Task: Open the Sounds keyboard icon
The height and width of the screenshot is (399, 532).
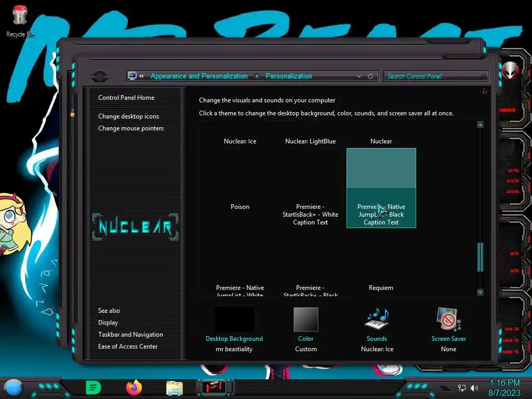Action: pos(377,319)
